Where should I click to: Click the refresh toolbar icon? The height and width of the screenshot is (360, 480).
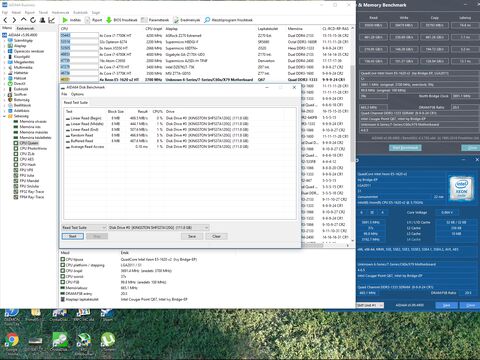(x=33, y=20)
